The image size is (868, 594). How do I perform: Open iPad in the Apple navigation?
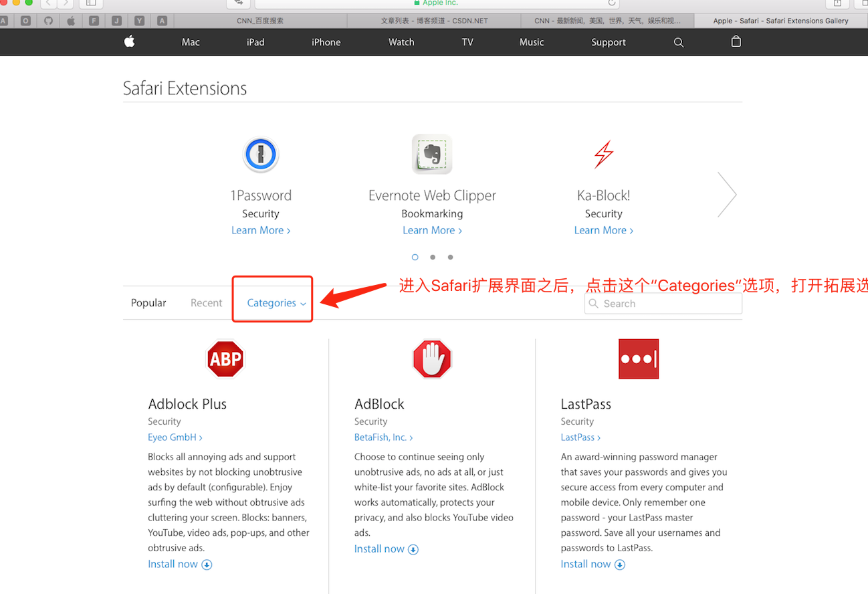click(255, 42)
